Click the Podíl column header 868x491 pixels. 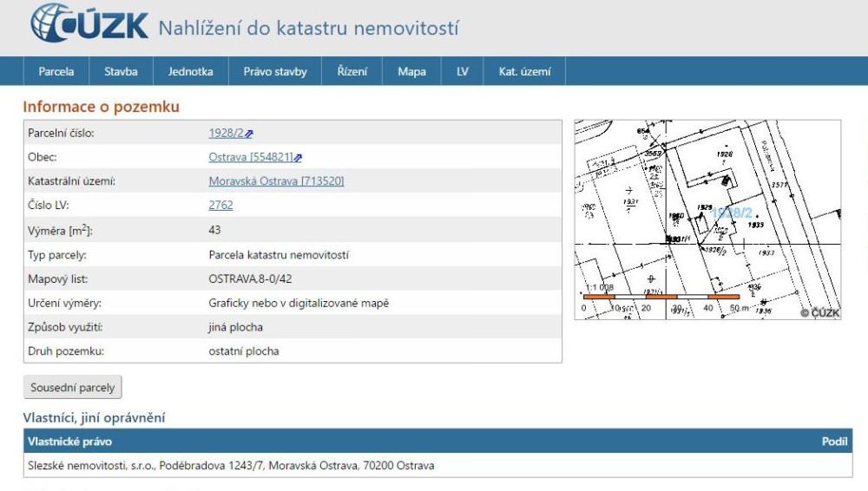pyautogui.click(x=834, y=442)
